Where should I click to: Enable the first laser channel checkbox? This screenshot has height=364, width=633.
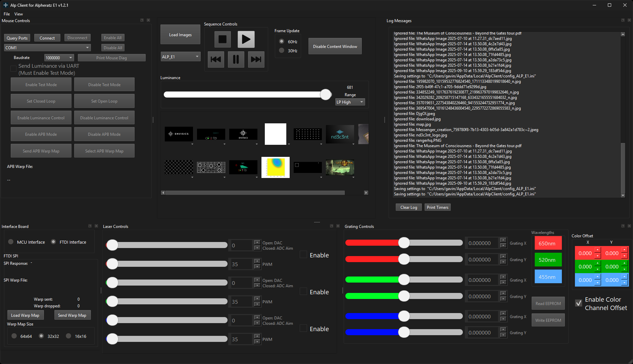tap(303, 255)
